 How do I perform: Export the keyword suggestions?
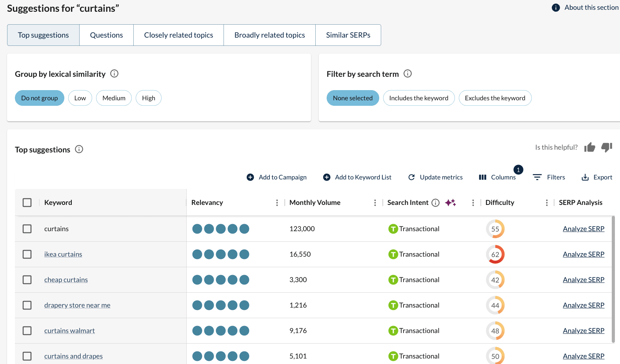(596, 177)
